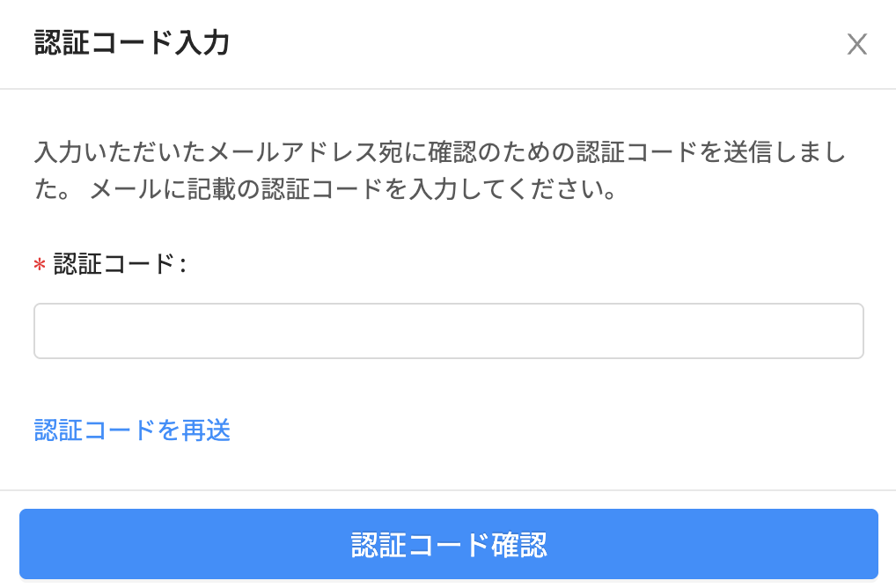
Task: Submit using the 認証コード確認 button
Action: click(x=448, y=544)
